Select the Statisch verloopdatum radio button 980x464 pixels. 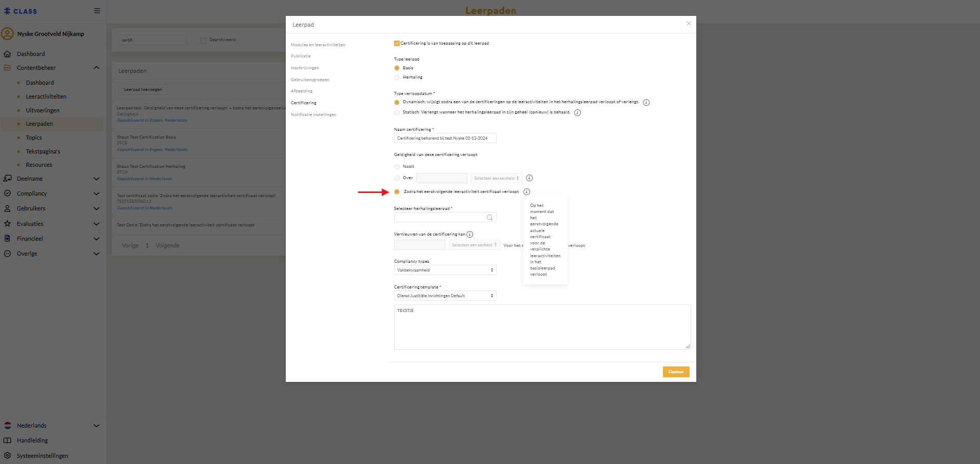(x=397, y=112)
